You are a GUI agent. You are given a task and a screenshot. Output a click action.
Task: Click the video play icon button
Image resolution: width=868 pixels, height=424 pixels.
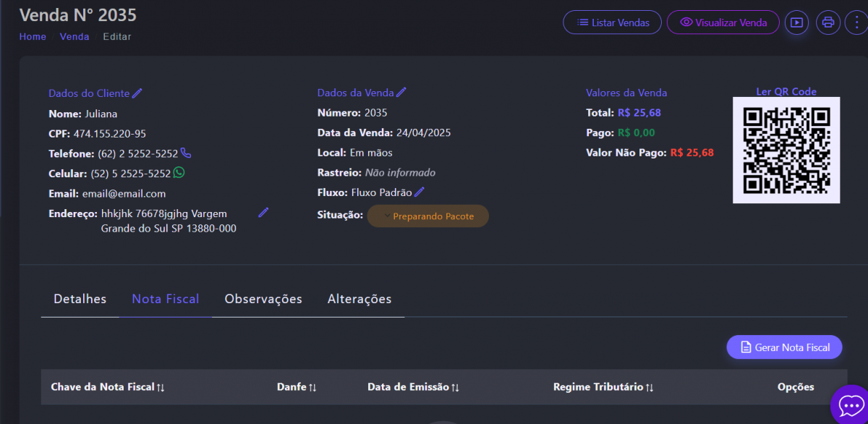796,22
